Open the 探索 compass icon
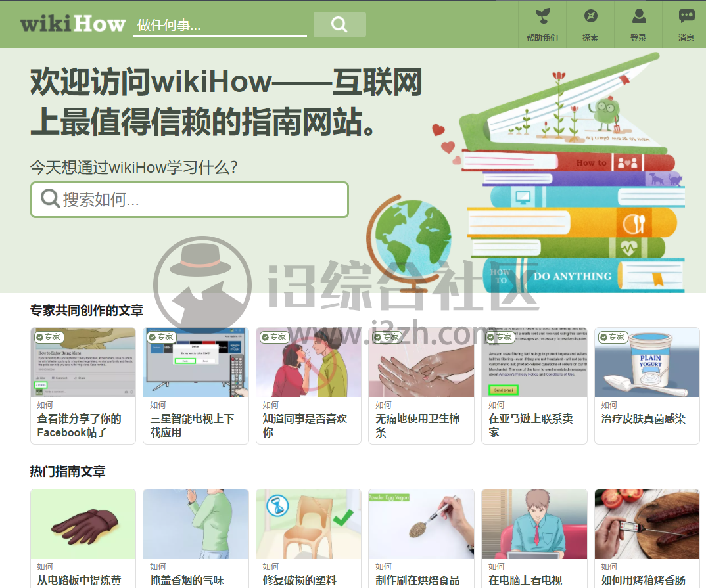Viewport: 706px width, 588px height. 590,16
